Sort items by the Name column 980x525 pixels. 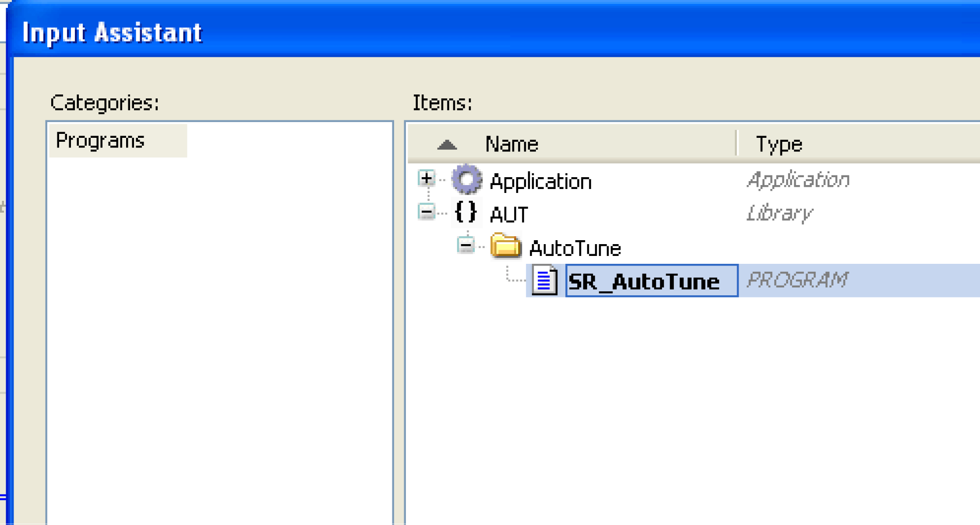[511, 144]
